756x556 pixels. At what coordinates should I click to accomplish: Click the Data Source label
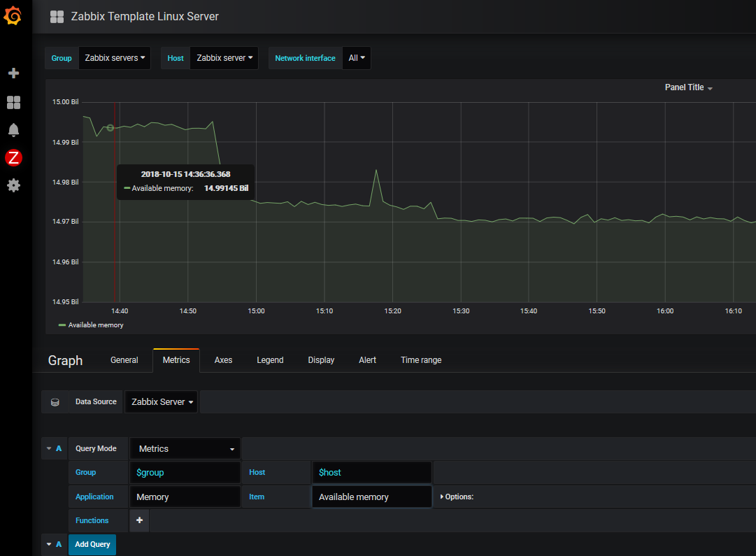coord(96,401)
